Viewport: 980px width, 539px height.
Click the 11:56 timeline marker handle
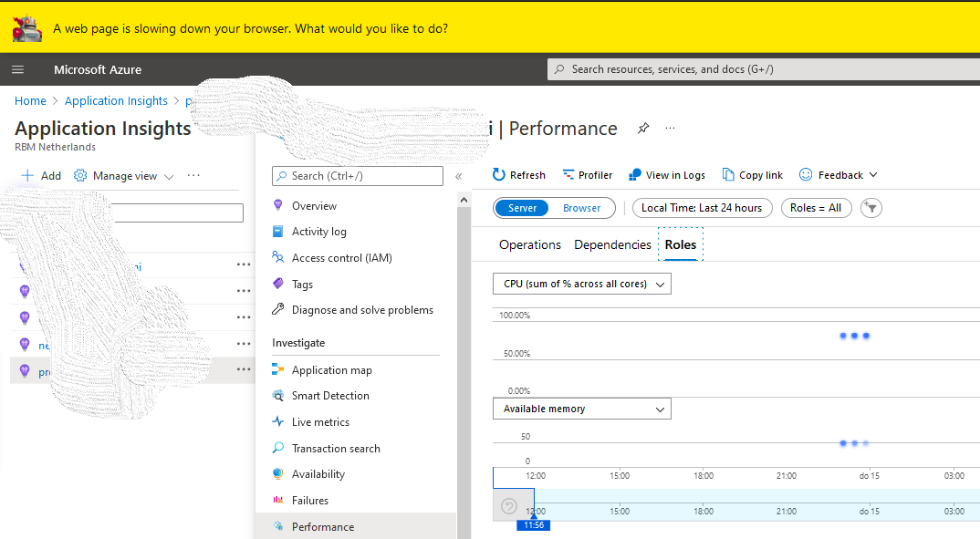tap(533, 525)
